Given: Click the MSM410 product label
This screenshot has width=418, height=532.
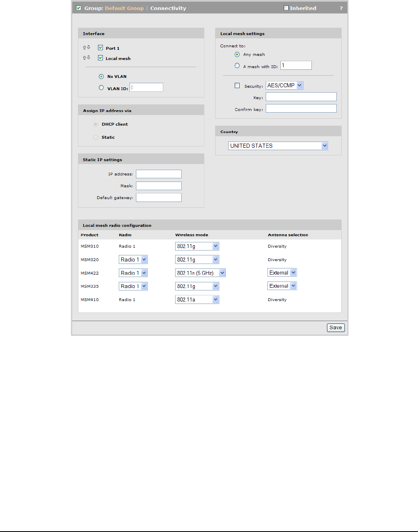Looking at the screenshot, I should point(90,300).
